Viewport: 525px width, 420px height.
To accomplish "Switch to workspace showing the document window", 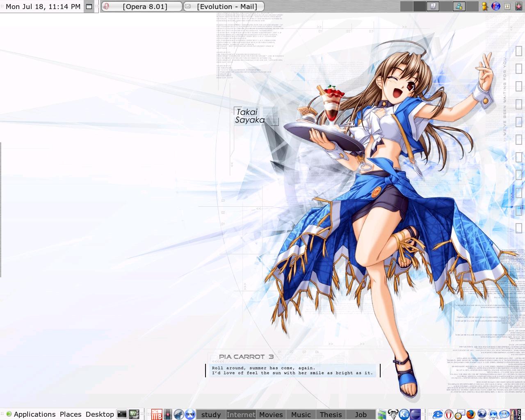I will 433,6.
